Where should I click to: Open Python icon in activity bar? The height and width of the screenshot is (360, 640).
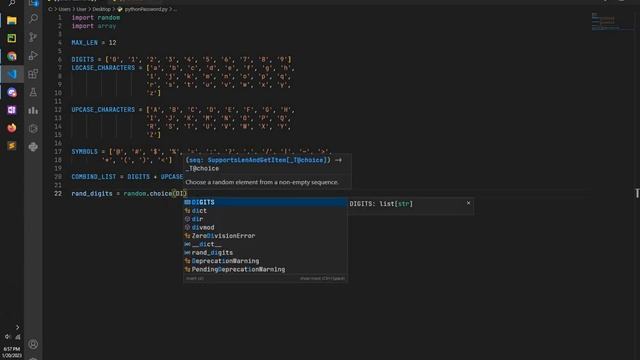(x=33, y=147)
